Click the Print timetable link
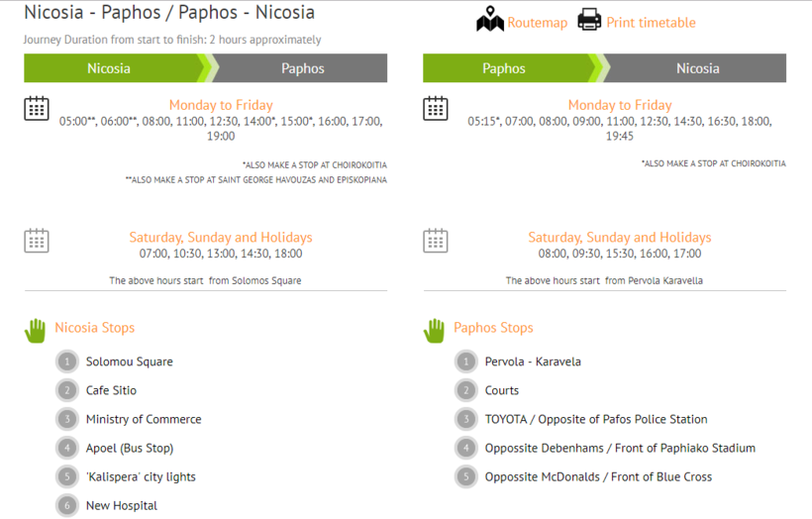Image resolution: width=812 pixels, height=519 pixels. point(651,23)
